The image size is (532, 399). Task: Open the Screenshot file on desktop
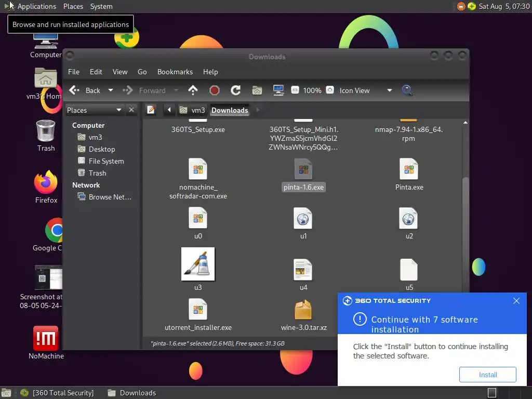point(48,278)
